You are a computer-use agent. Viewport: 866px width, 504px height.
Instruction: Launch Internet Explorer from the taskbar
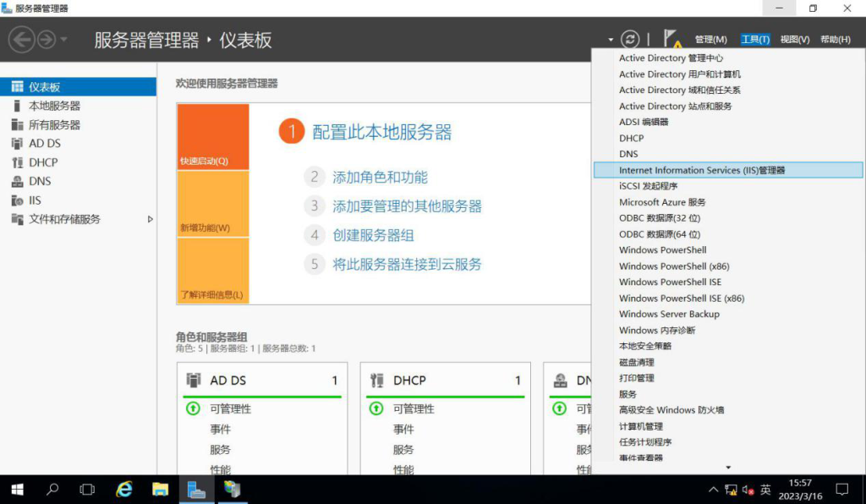(x=123, y=490)
